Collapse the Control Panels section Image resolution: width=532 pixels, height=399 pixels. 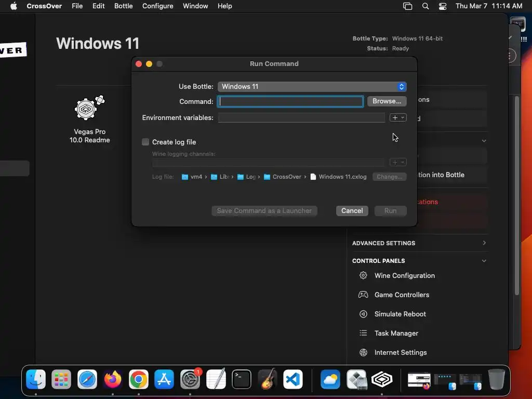coord(484,261)
